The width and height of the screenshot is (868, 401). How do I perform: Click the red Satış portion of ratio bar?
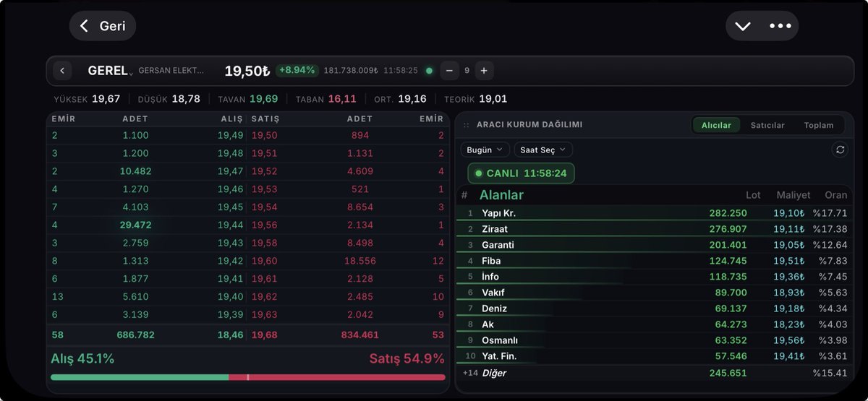pyautogui.click(x=337, y=377)
